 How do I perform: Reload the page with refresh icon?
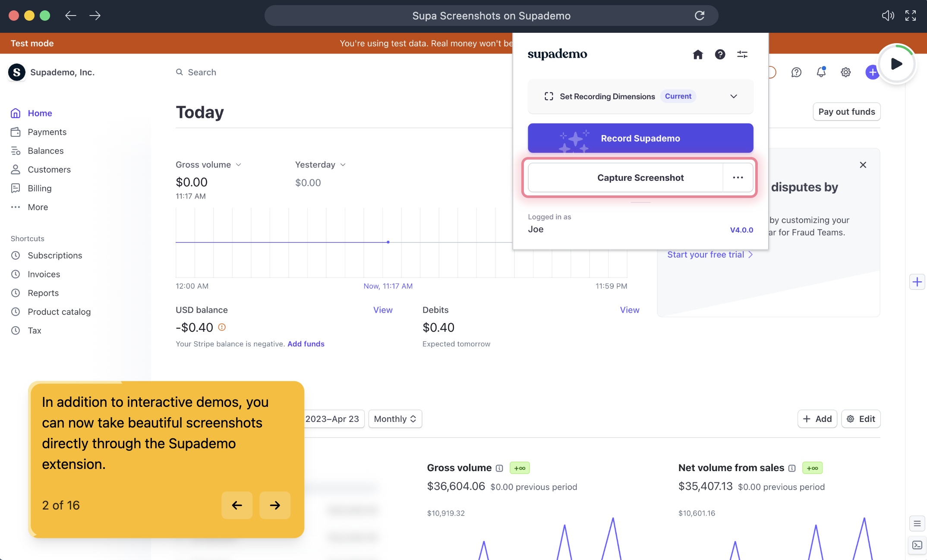(x=700, y=16)
